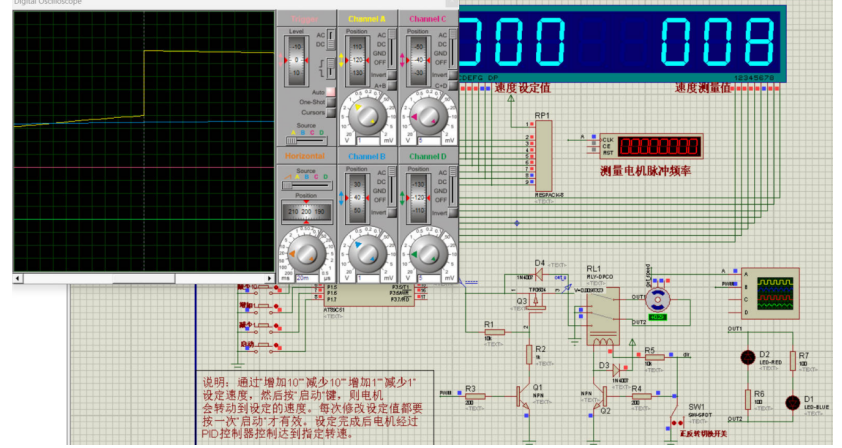Click Channel C Position thumbwheel
Image resolution: width=842 pixels, height=448 pixels.
[x=418, y=60]
